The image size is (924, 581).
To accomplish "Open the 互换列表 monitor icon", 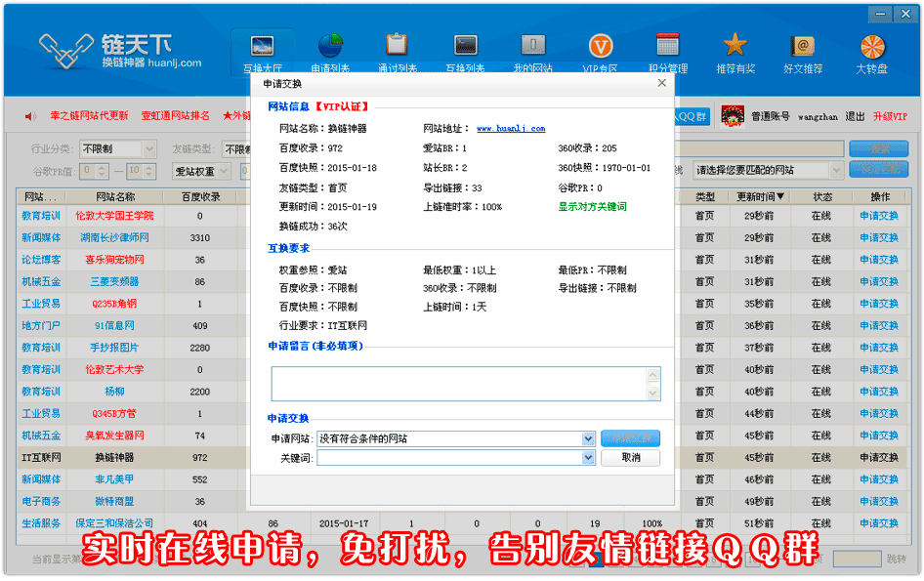I will [466, 45].
